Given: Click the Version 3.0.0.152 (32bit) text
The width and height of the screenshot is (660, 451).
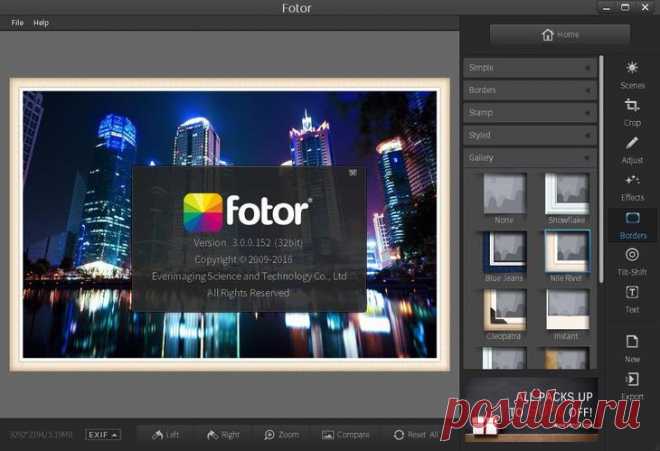Looking at the screenshot, I should point(248,243).
